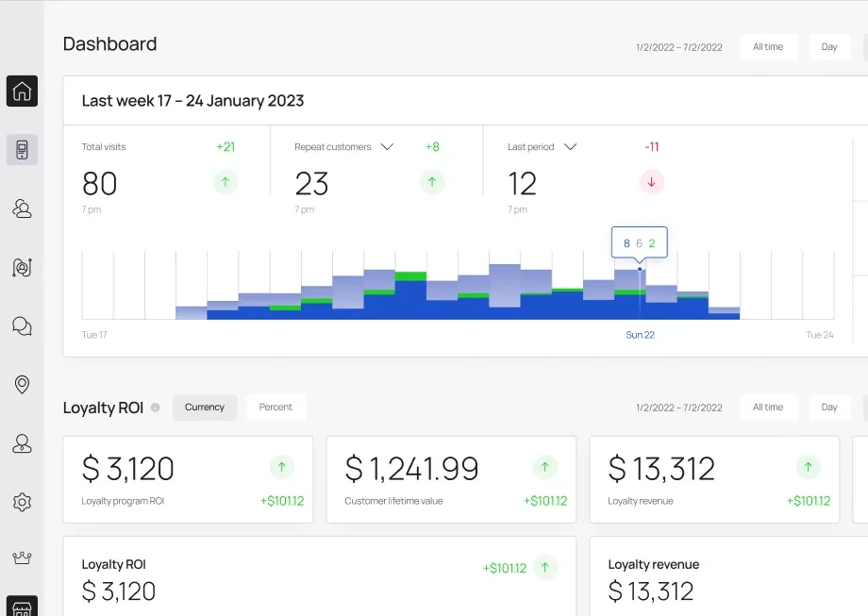Open the Home icon in sidebar
This screenshot has height=616, width=868.
click(22, 91)
